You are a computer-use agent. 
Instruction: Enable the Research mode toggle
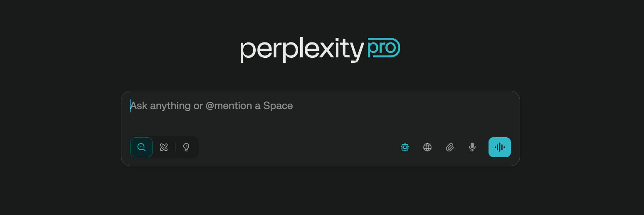tap(164, 147)
